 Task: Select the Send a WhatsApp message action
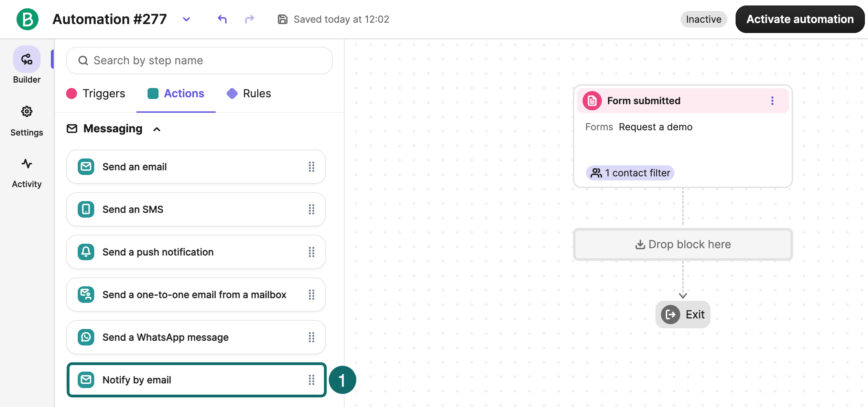pos(196,337)
